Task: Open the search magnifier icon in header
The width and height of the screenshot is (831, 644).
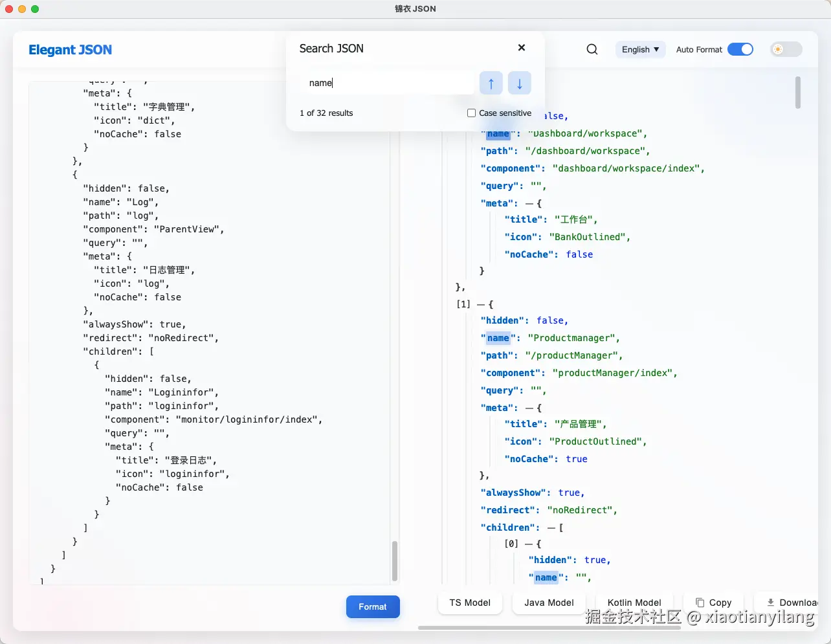Action: [x=592, y=49]
